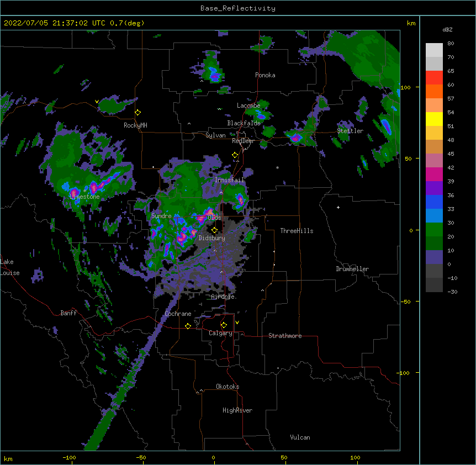
Task: Click the 50 tick label on the right axis
Action: click(x=408, y=158)
